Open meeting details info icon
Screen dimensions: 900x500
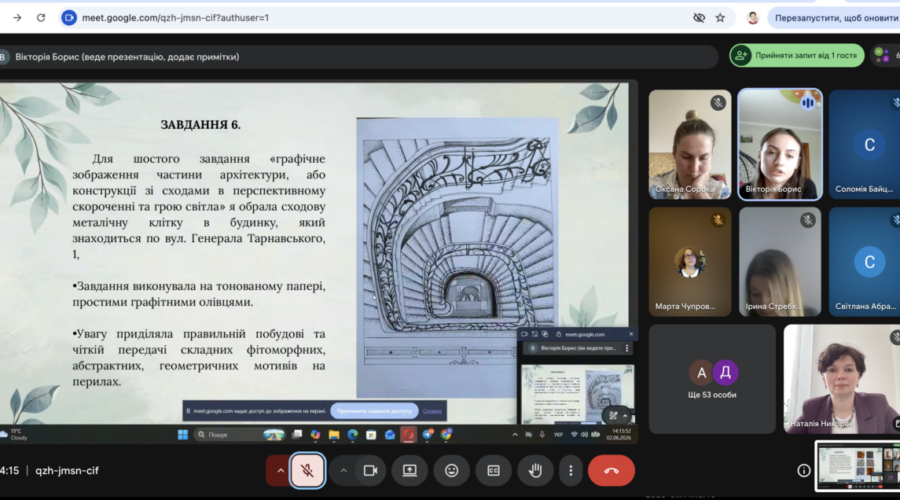(x=804, y=471)
